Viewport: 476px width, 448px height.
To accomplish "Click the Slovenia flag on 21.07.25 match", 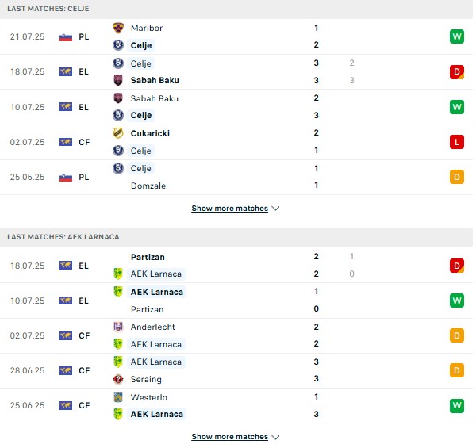I will [x=66, y=37].
